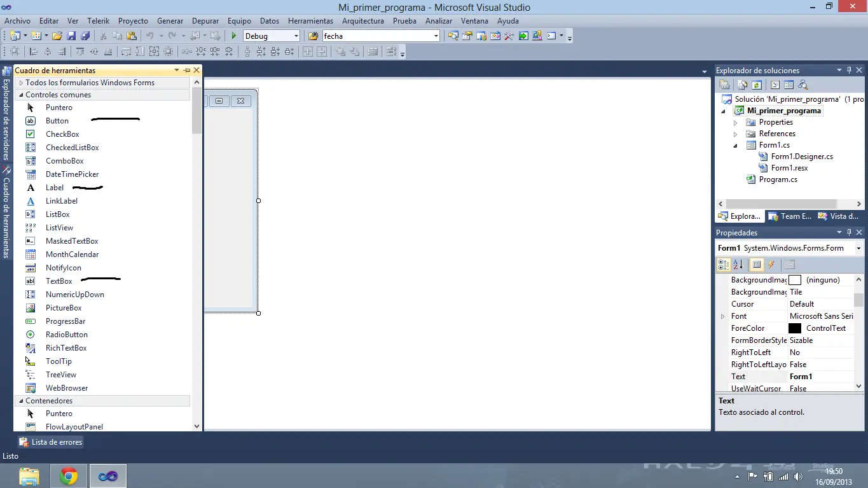Click the volume speaker icon in system tray
The image size is (868, 488).
[x=798, y=477]
